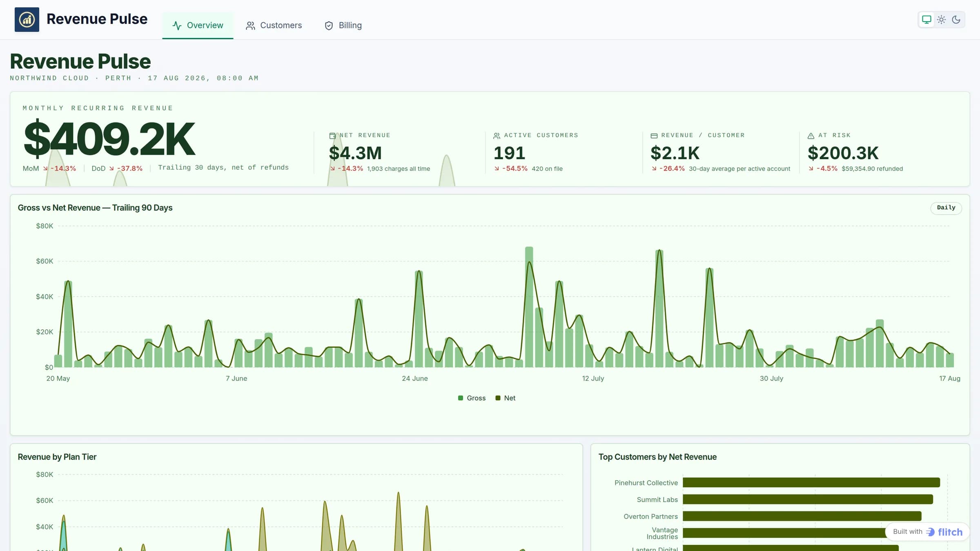Click the 'Monthly Recurring Revenue' label

click(x=98, y=108)
